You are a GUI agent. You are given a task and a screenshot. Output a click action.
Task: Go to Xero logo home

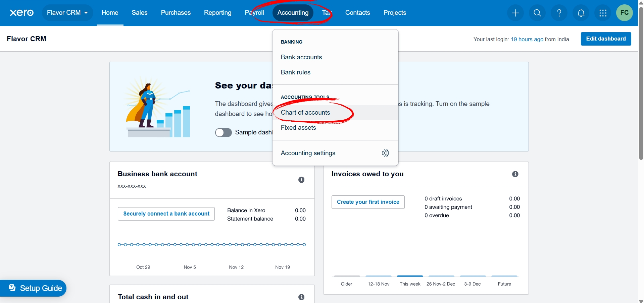click(21, 13)
